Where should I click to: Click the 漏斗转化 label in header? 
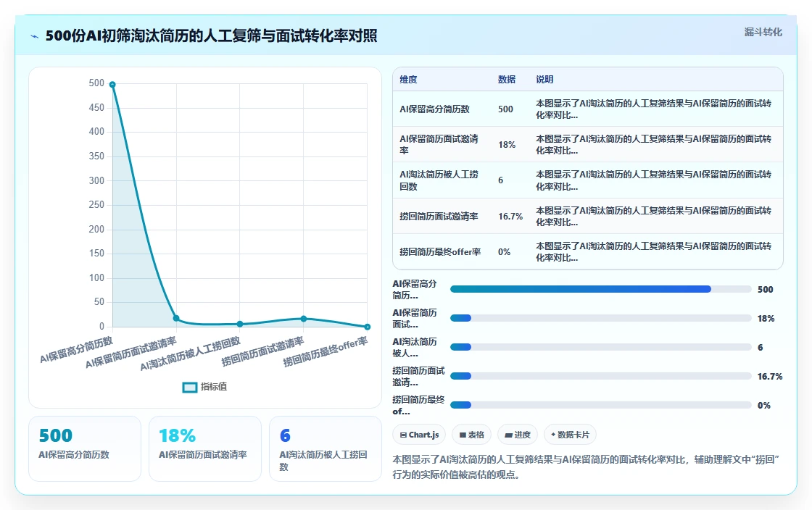763,32
